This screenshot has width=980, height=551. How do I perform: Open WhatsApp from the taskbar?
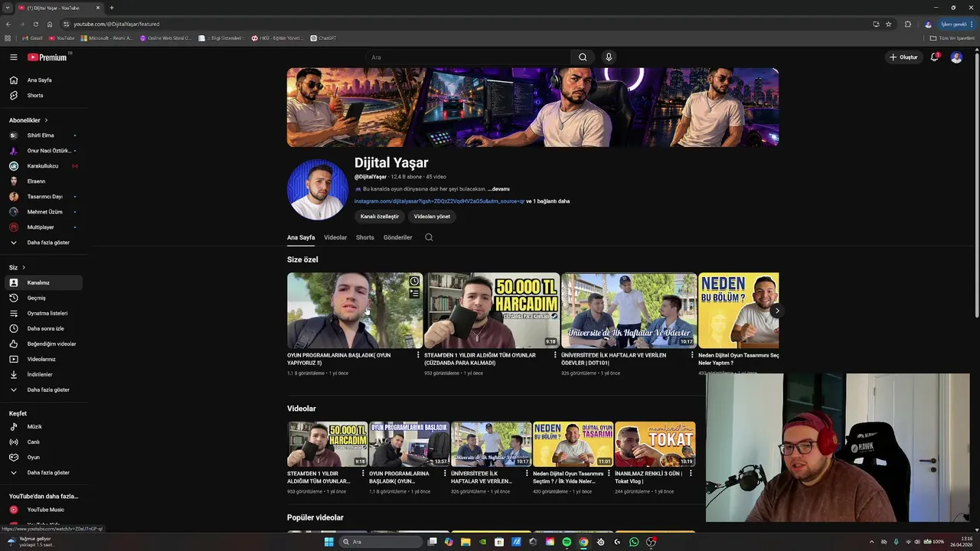[x=634, y=542]
